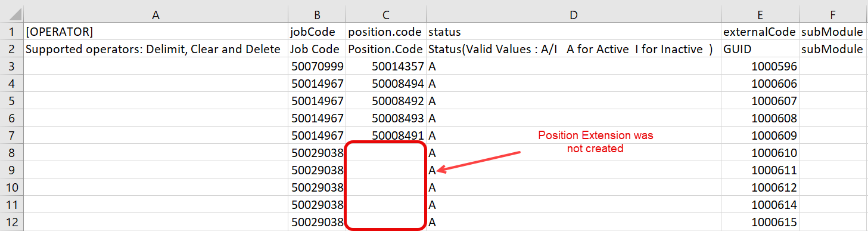Click external code cell 1000606
Image resolution: width=868 pixels, height=231 pixels.
pos(760,84)
